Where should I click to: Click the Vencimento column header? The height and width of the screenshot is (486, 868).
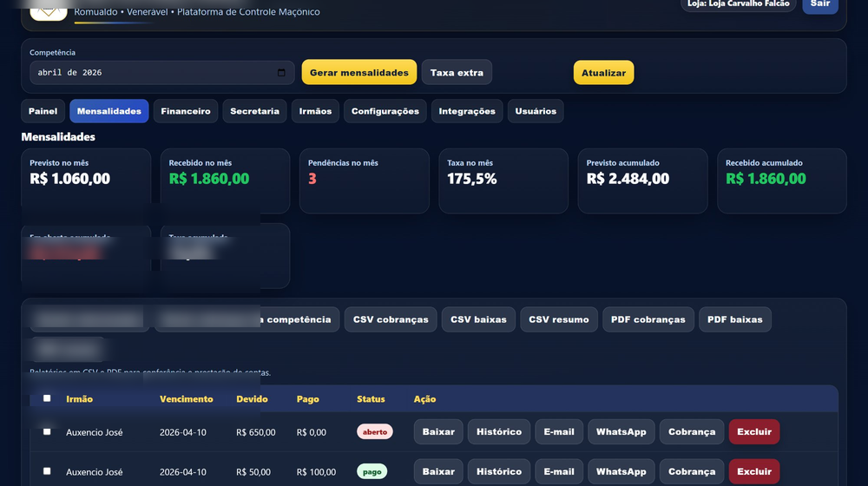tap(186, 399)
